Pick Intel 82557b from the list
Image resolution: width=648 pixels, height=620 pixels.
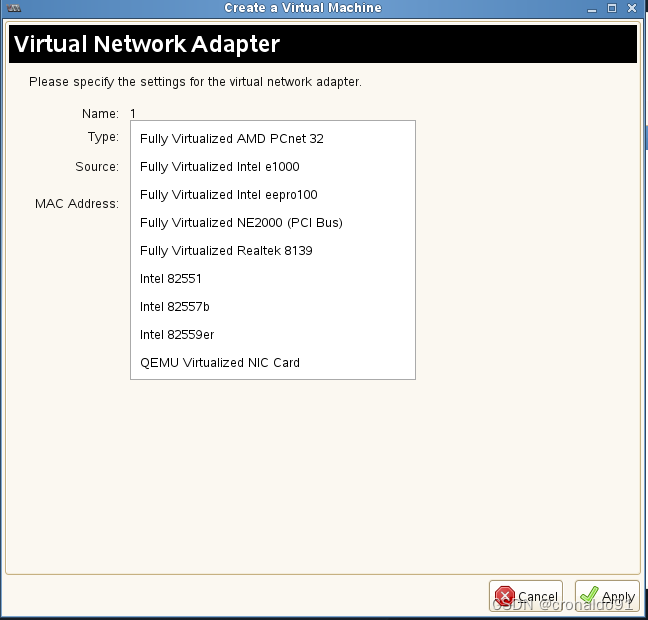[x=273, y=307]
